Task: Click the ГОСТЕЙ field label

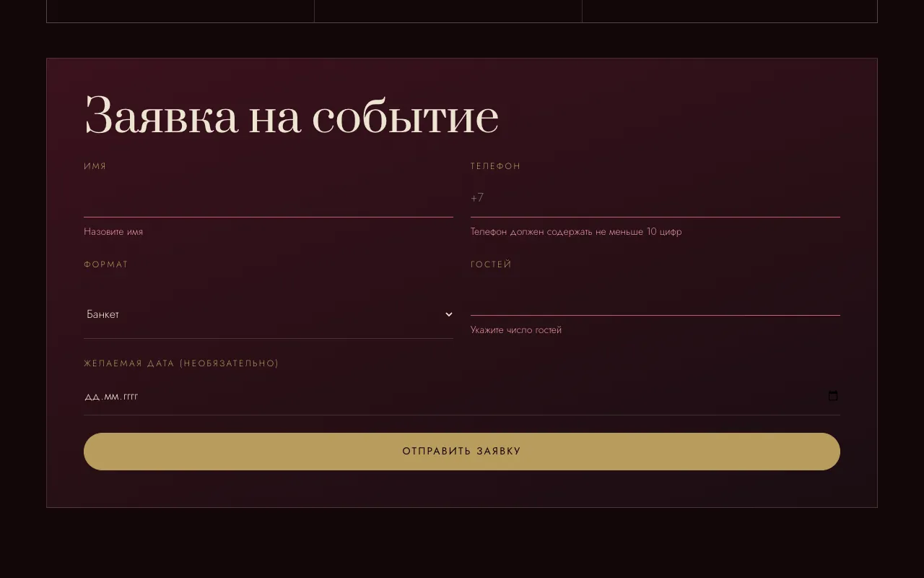Action: click(x=492, y=264)
